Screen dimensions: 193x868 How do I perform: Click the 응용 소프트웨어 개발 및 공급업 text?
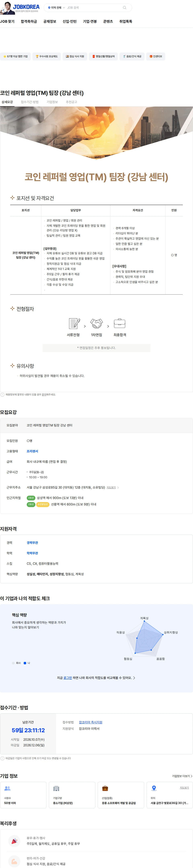tap(119, 803)
